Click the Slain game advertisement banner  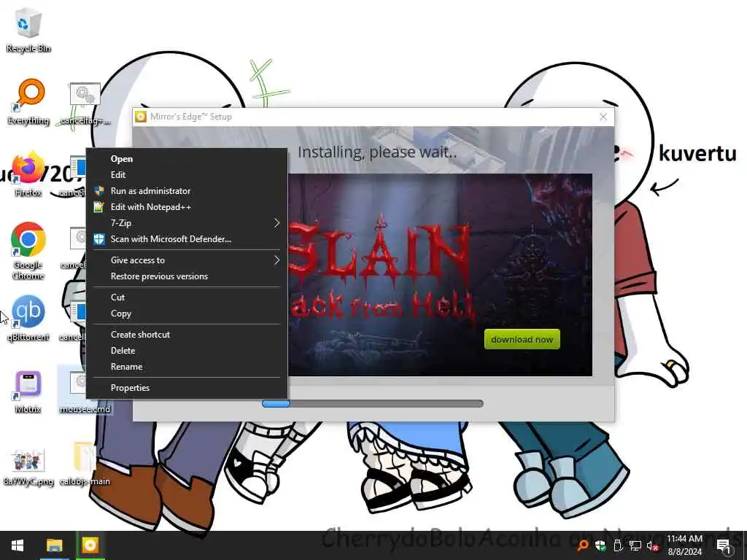click(x=440, y=275)
